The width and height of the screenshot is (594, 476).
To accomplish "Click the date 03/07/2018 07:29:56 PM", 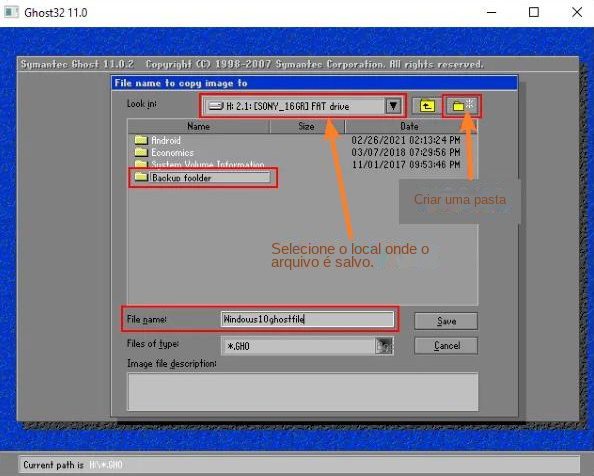I will 406,152.
